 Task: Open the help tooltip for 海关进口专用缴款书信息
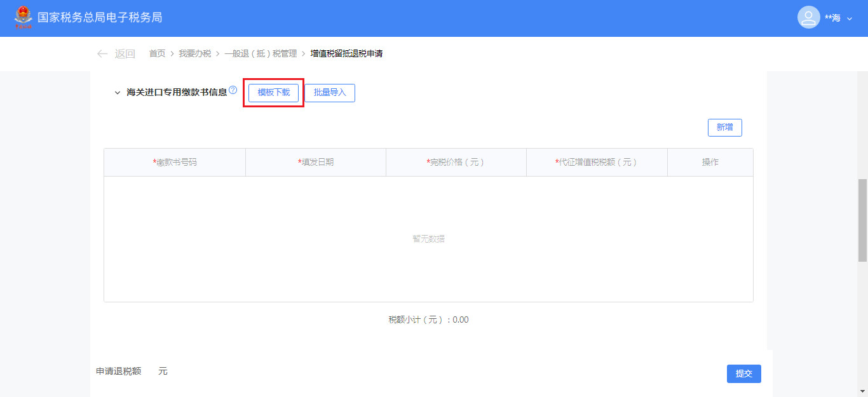click(x=233, y=90)
